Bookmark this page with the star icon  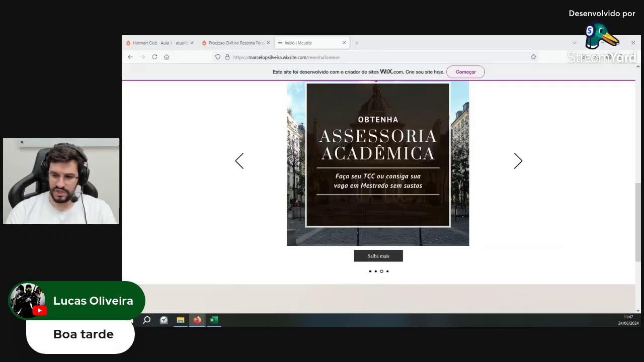[533, 57]
